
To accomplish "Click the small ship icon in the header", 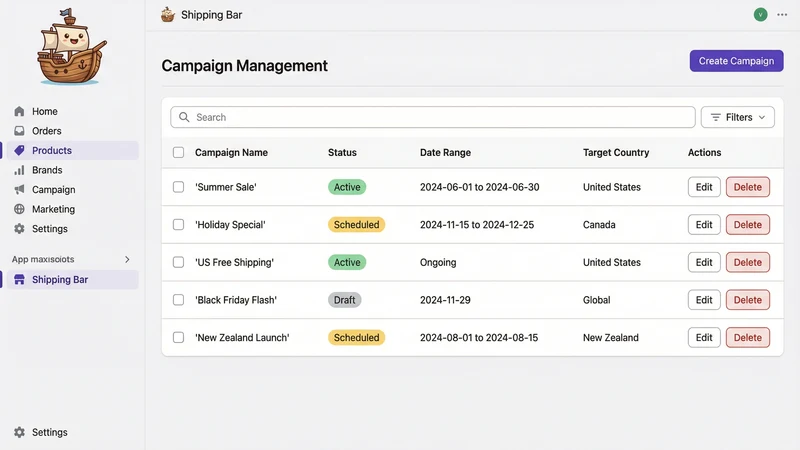I will 168,15.
